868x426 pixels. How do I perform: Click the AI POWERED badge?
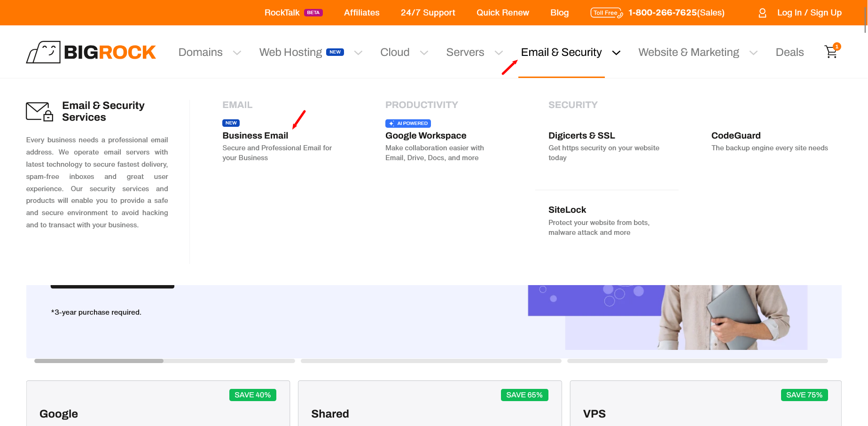click(408, 124)
